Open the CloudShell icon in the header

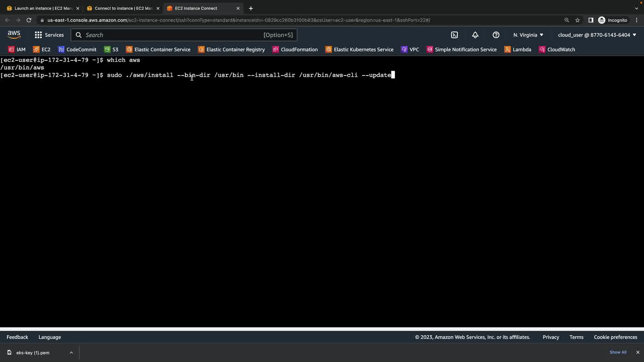click(x=454, y=35)
